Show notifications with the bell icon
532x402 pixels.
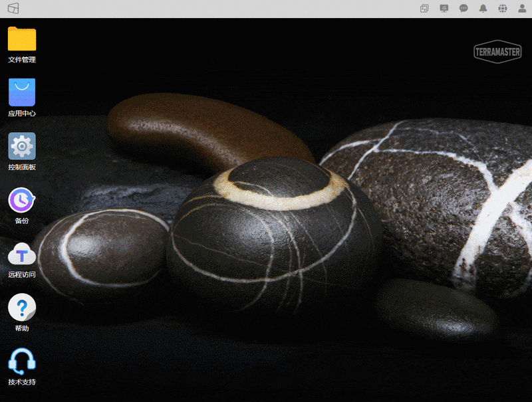tap(483, 9)
